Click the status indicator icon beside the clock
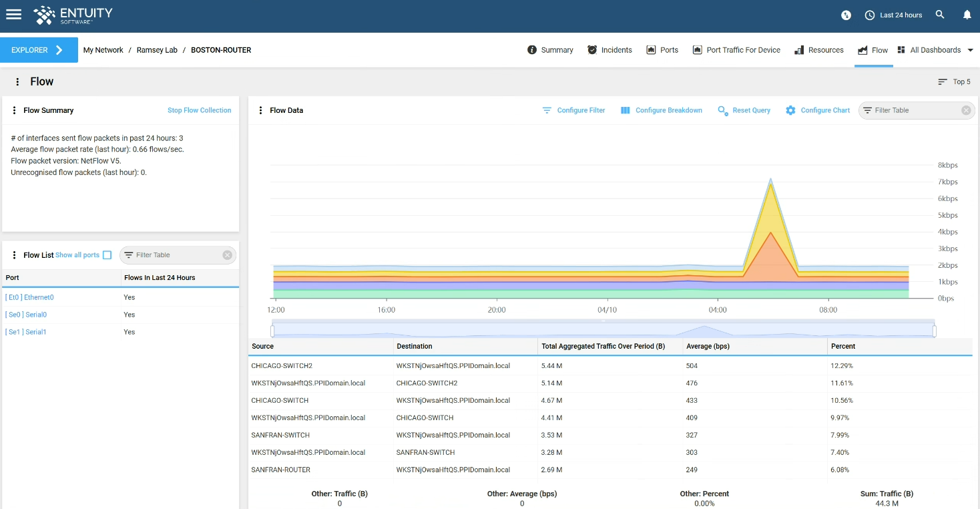 point(846,15)
